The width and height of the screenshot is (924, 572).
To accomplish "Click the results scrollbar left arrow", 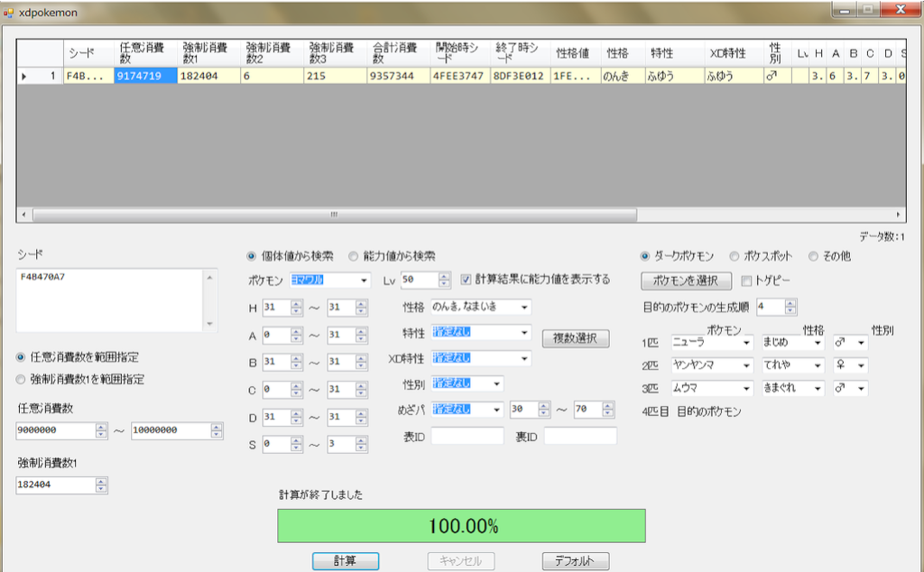I will [x=23, y=215].
